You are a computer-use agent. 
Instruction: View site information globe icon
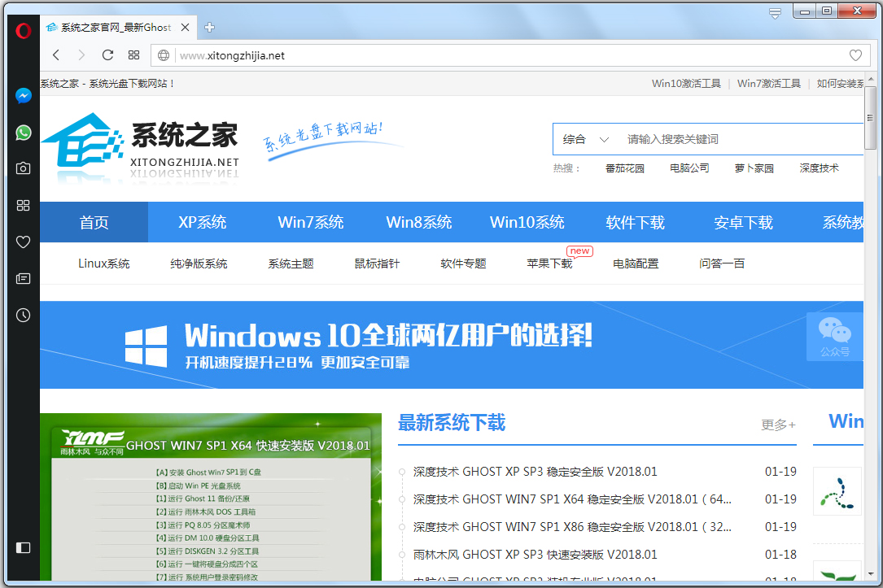164,55
